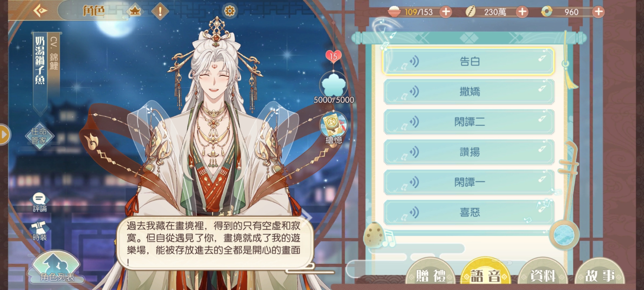Play the 撒嬌 voice line
Viewport: 644px width, 290px height.
[469, 92]
